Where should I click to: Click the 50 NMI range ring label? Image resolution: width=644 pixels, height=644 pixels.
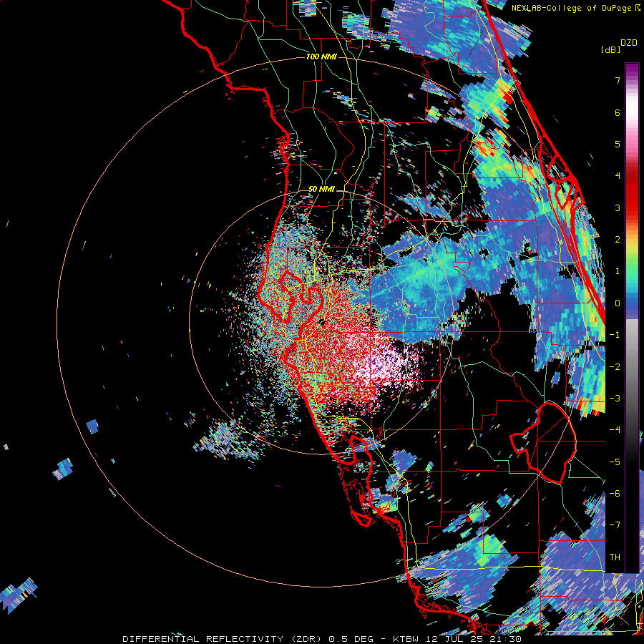click(x=321, y=190)
